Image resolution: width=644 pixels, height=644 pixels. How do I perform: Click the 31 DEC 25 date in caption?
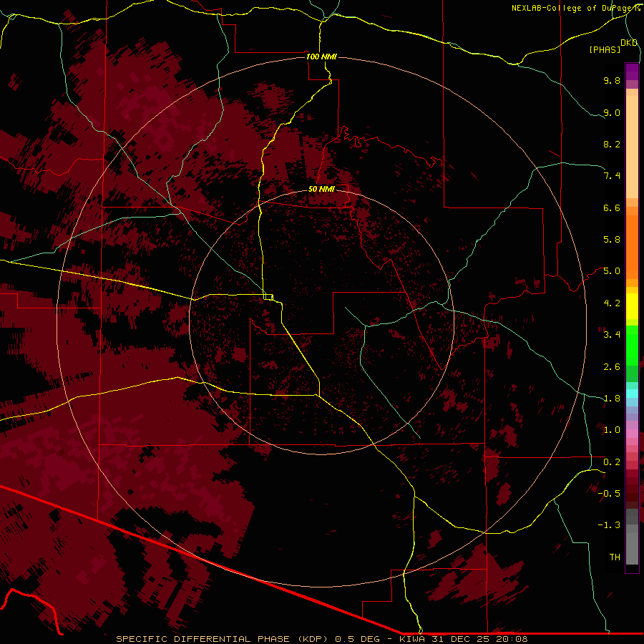pos(462,639)
